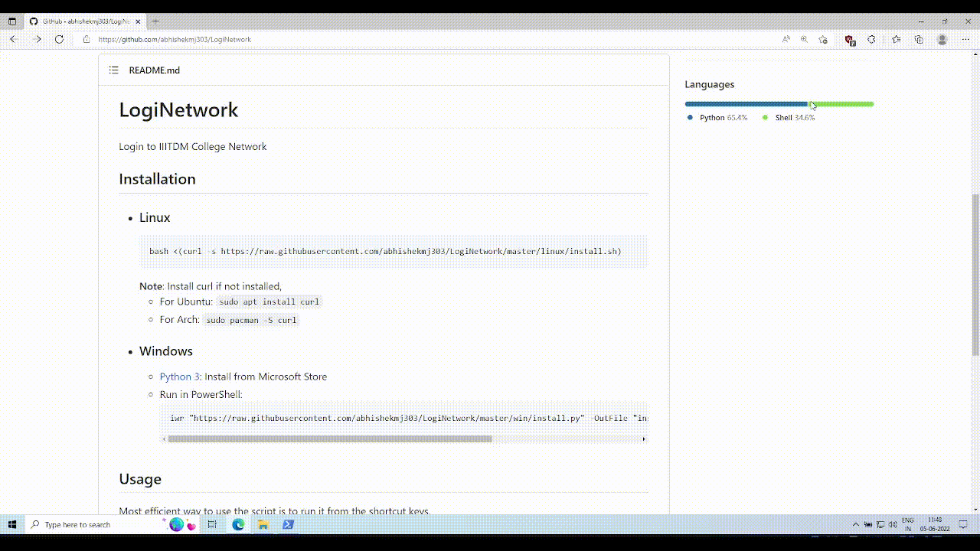This screenshot has height=551, width=980.
Task: Click right arrow of code block scrollbar
Action: point(644,439)
